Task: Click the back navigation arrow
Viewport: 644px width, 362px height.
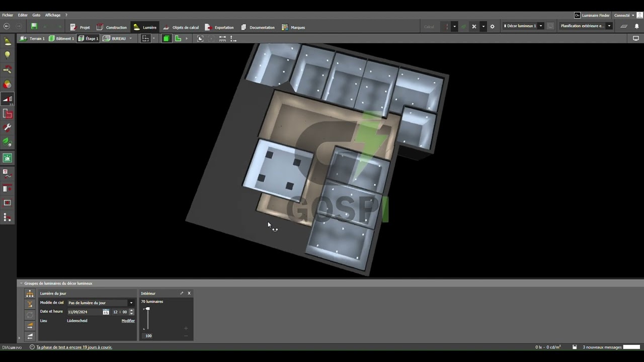Action: (x=7, y=27)
